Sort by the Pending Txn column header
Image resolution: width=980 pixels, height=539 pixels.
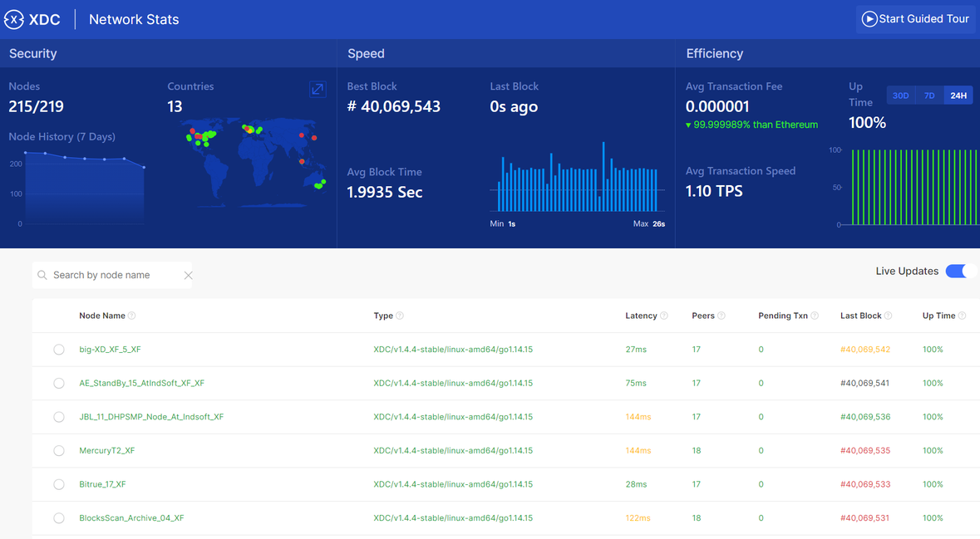(x=783, y=316)
